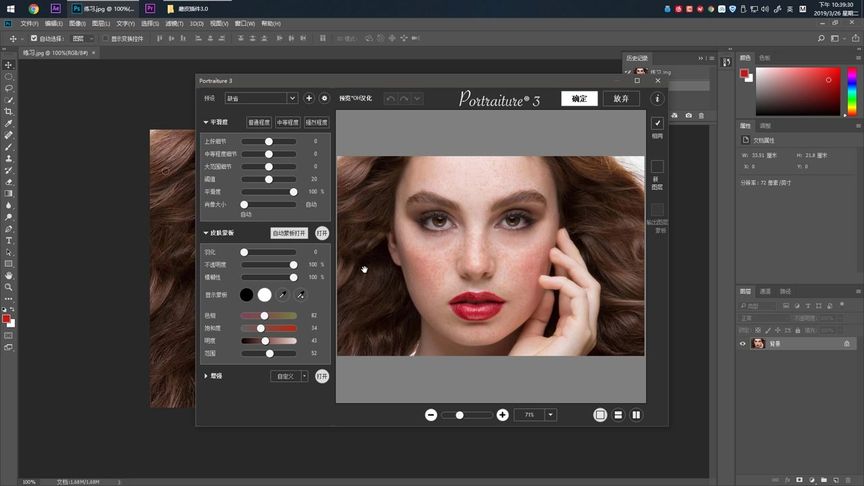Switch to side-by-side vertical split preview
864x486 pixels.
(636, 415)
